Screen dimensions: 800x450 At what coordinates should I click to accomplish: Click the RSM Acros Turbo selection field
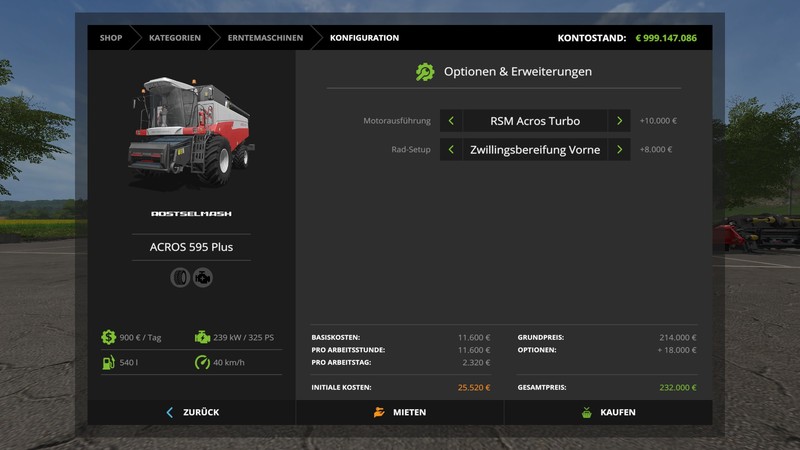(x=535, y=121)
